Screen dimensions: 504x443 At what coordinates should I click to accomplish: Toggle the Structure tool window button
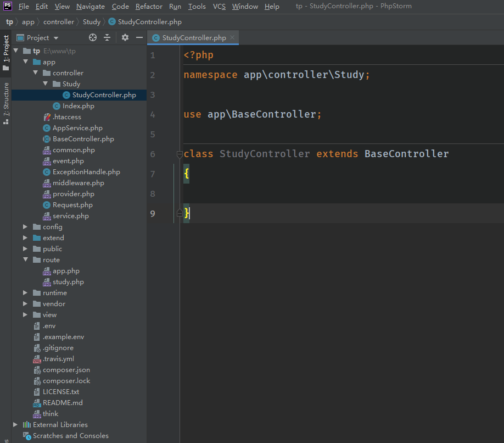tap(6, 103)
